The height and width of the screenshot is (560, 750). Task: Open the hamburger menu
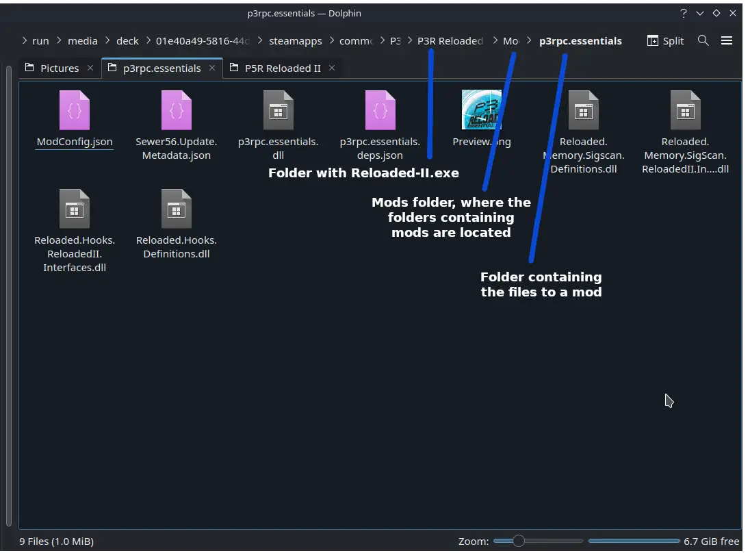(x=727, y=40)
